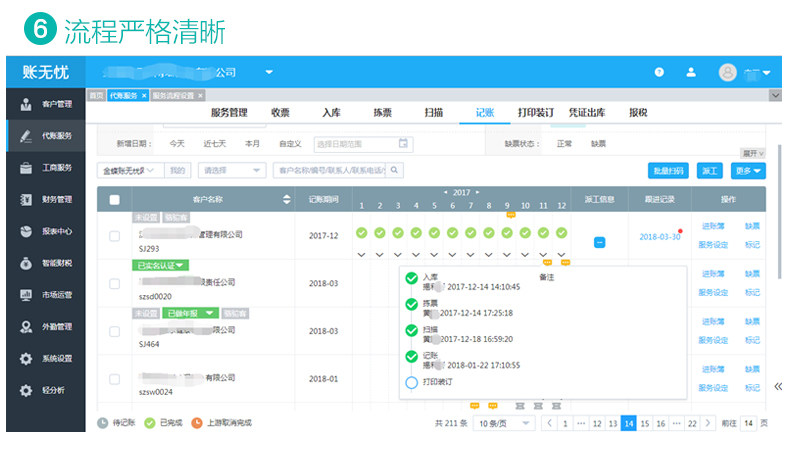Viewport: 790px width, 458px height.
Task: Select 今天 date filter
Action: 177,144
